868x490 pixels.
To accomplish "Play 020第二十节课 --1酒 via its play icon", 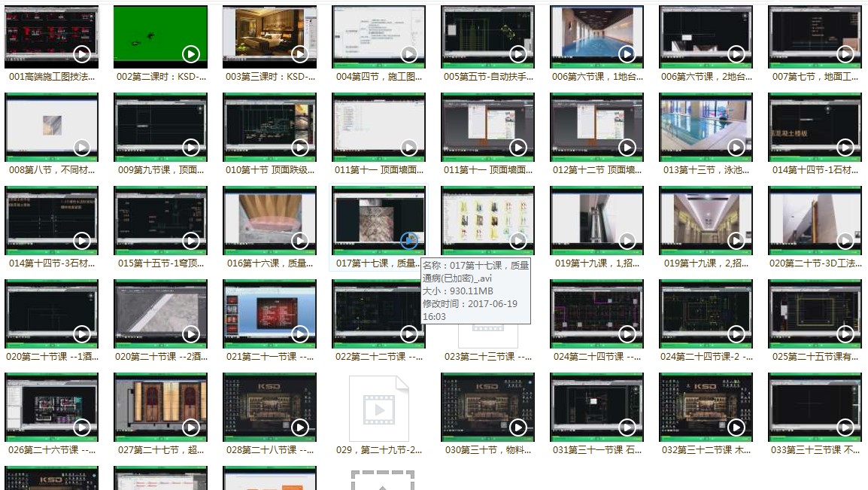I will click(82, 334).
